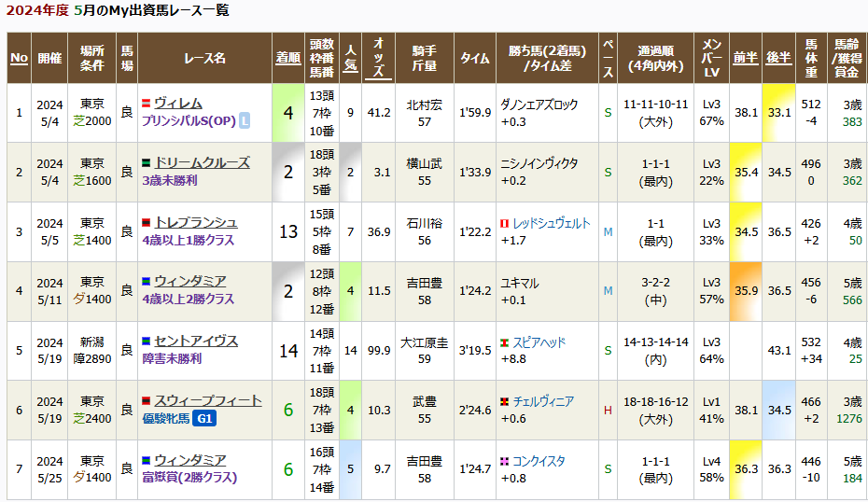Sort by the 人気 column header
868x502 pixels.
click(x=350, y=58)
